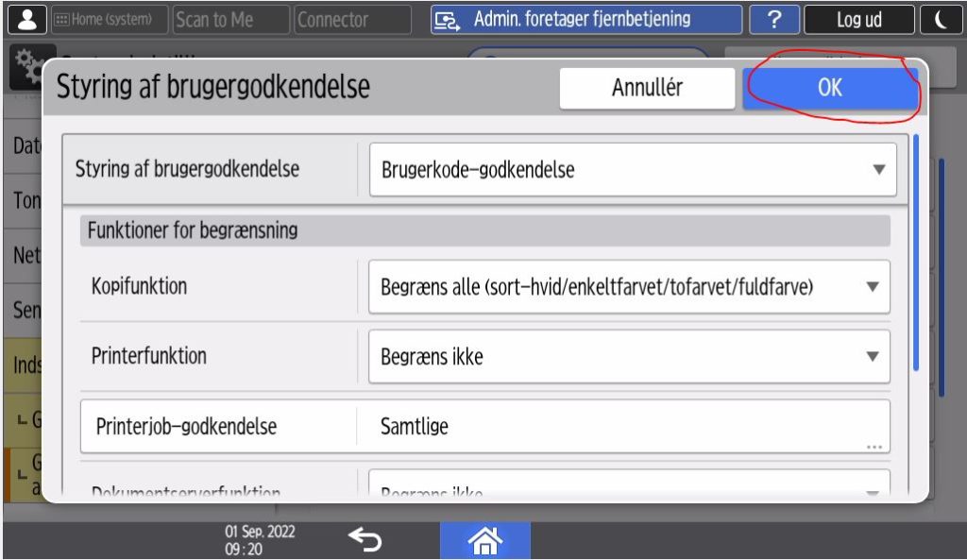967x560 pixels.
Task: Click the ellipsis on Printerjob-godkendelse field
Action: pos(873,445)
